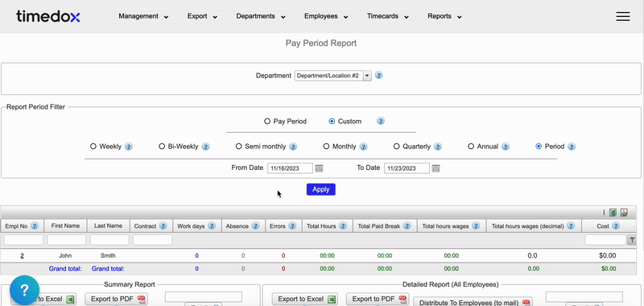Select the Weekly radio option
The width and height of the screenshot is (644, 306).
(93, 147)
